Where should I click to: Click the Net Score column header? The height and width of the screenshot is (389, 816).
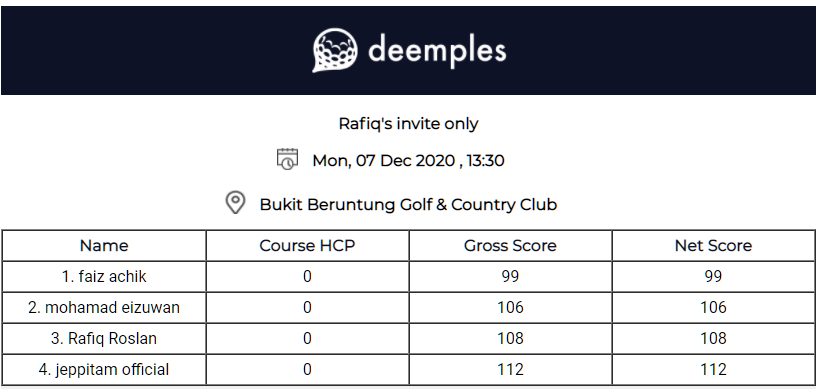click(713, 246)
